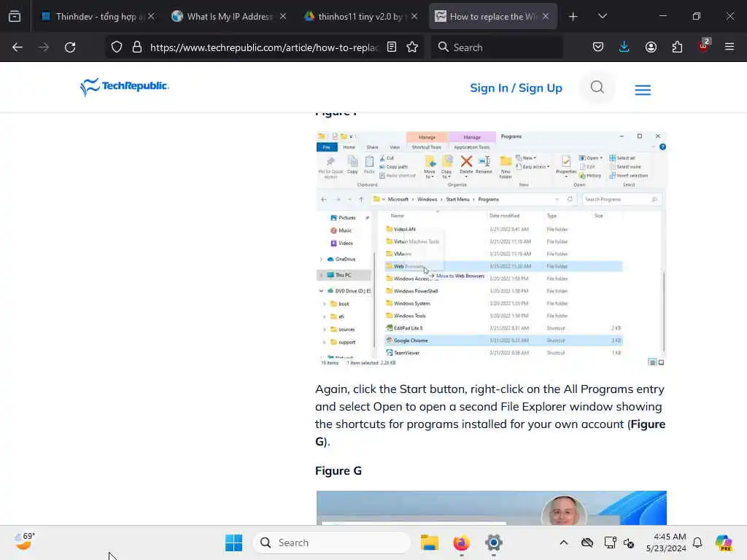747x560 pixels.
Task: Open the Copilot preview icon in the taskbar
Action: coord(723,542)
